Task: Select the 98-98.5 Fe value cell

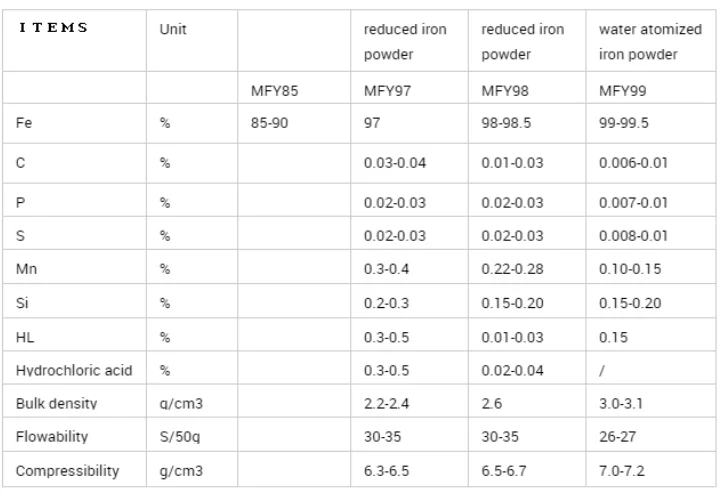Action: coord(513,124)
